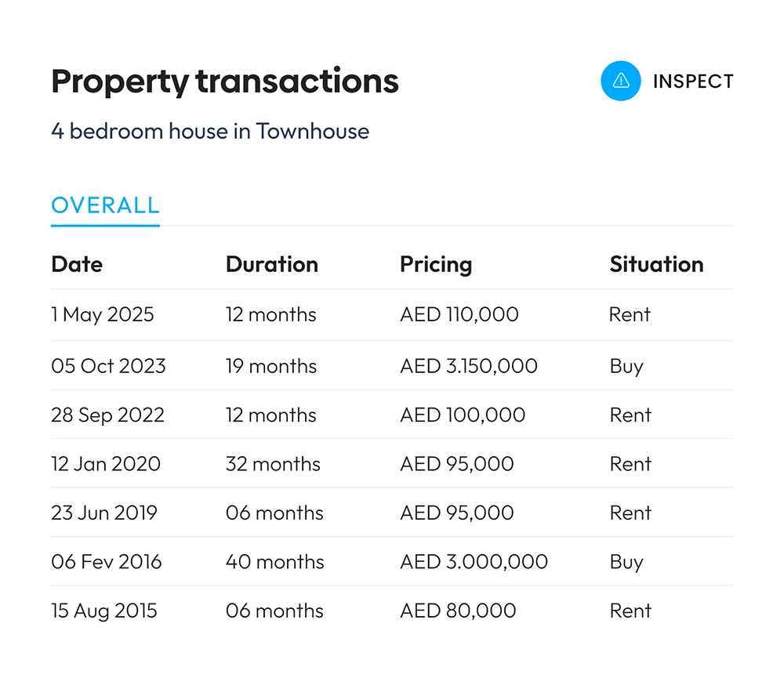The image size is (784, 685).
Task: Click the AED 3.000,000 buy price
Action: pyautogui.click(x=474, y=562)
